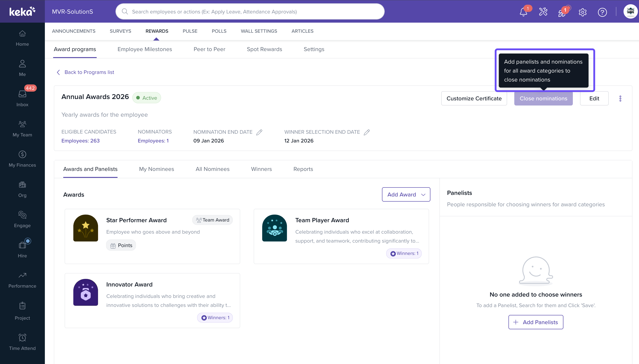Open the Peer to Peer tab
The width and height of the screenshot is (639, 364).
(x=209, y=49)
